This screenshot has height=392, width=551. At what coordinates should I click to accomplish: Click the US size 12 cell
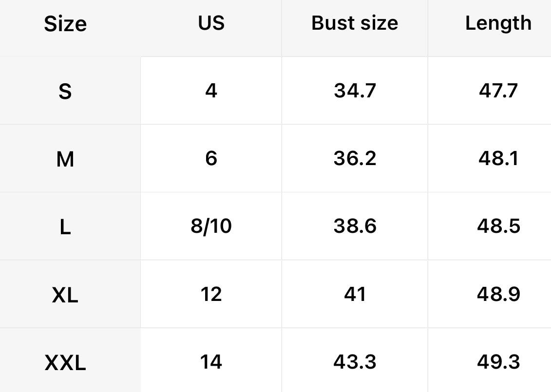(211, 294)
